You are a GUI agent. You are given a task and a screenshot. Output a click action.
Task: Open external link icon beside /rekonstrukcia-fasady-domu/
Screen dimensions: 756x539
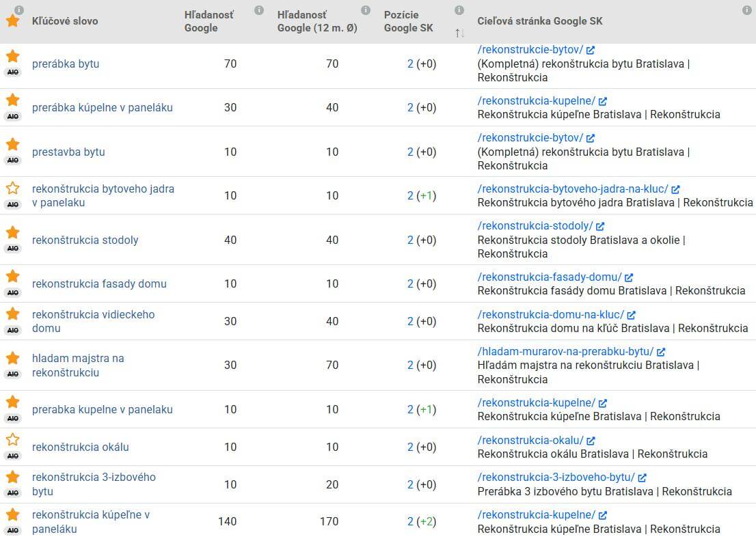pyautogui.click(x=629, y=277)
